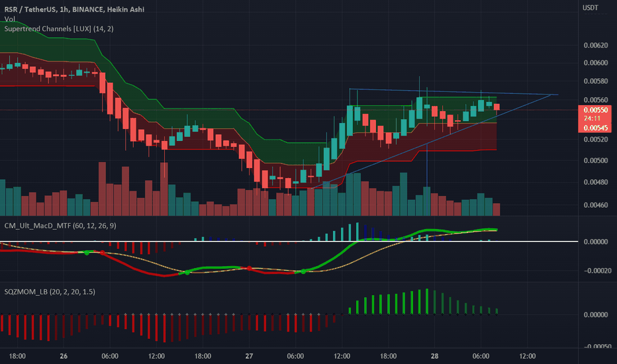Click the red 0.00545 price tag

(x=595, y=128)
